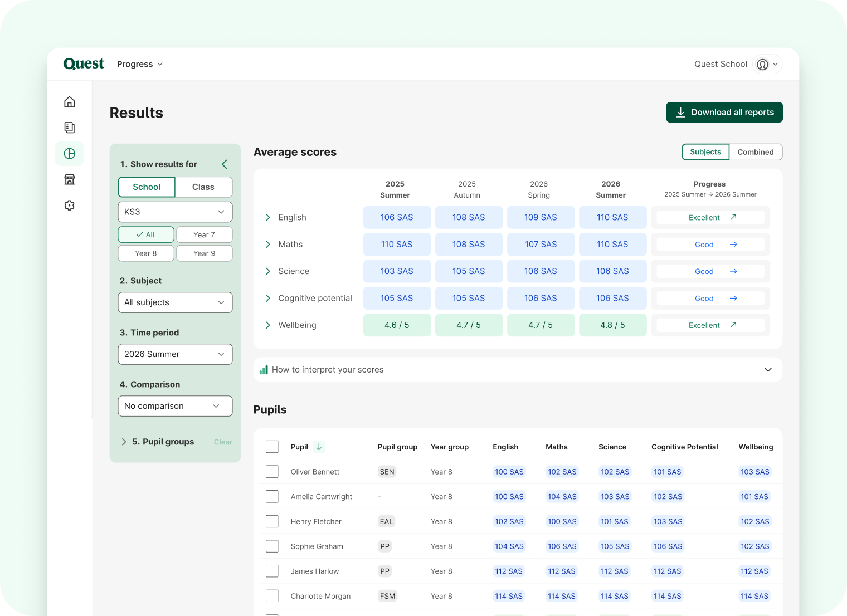Click Henry Fletcher's EAL group tag
The height and width of the screenshot is (616, 847).
(x=386, y=521)
